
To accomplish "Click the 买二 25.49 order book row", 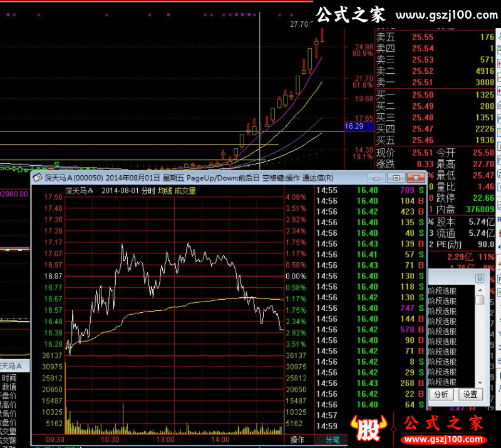I will pyautogui.click(x=435, y=106).
